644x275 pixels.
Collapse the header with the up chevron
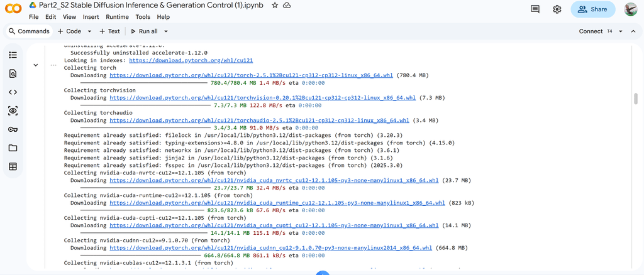[x=633, y=31]
